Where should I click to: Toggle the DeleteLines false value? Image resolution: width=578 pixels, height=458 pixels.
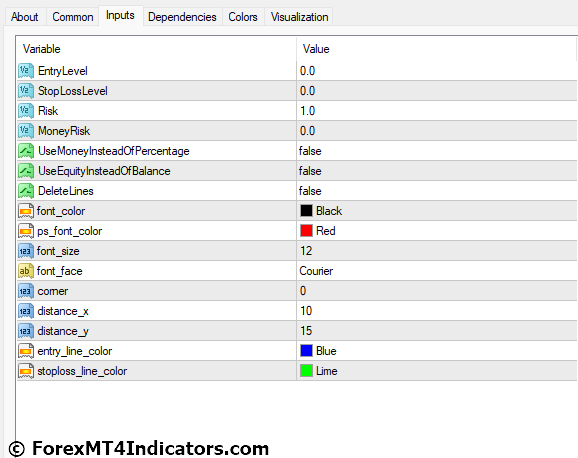(437, 191)
